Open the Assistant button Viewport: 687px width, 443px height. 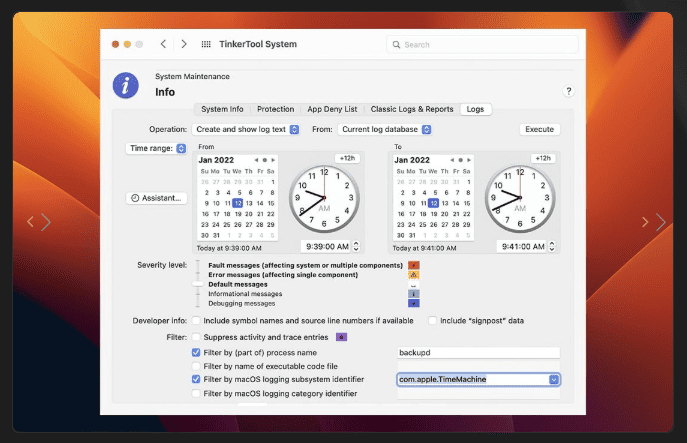click(156, 198)
